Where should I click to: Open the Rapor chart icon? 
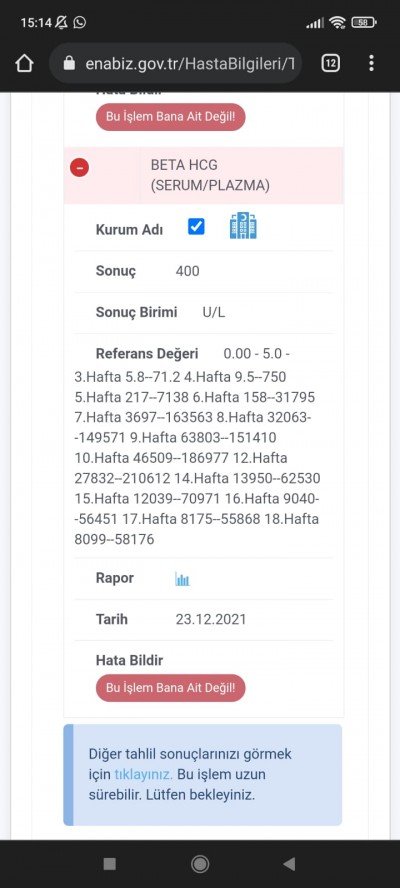[x=182, y=579]
